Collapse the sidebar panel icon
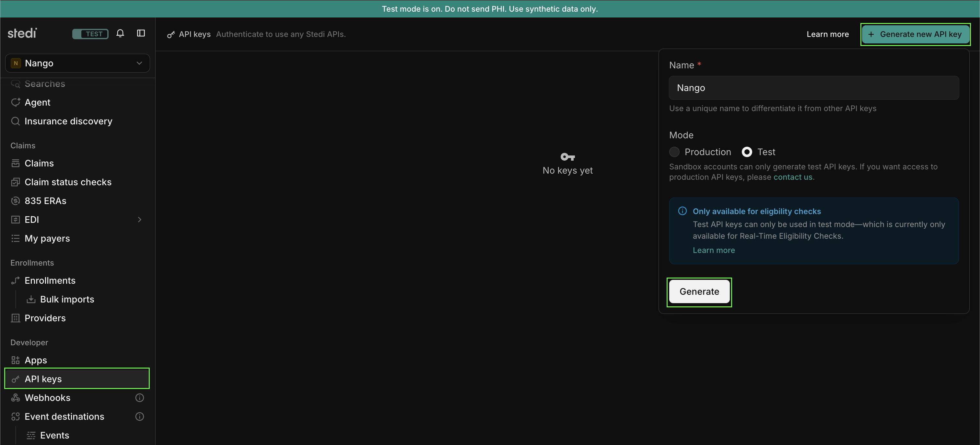This screenshot has width=980, height=445. (x=141, y=33)
